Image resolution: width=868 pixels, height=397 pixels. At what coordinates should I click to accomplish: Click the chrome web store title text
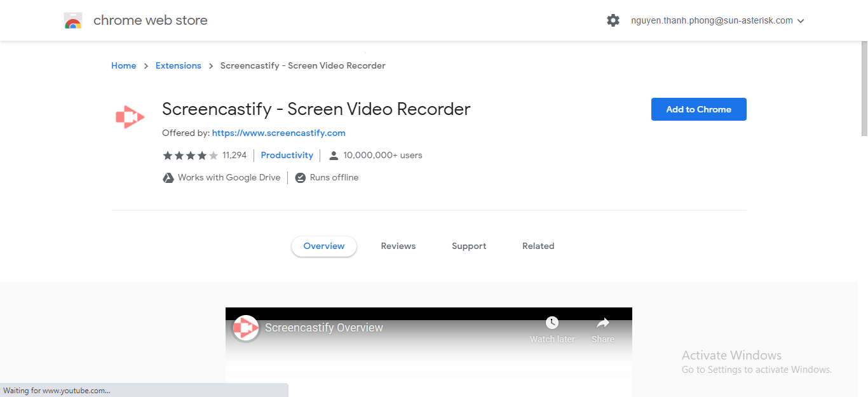(151, 20)
